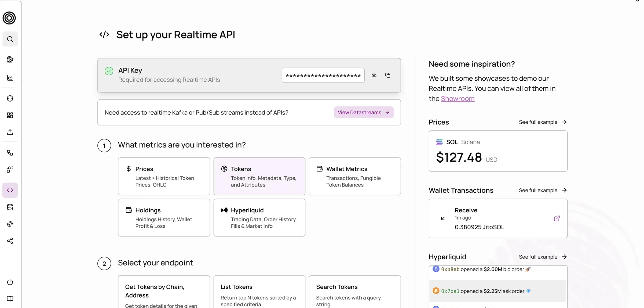Click the upload icon in the sidebar
The width and height of the screenshot is (644, 308).
pos(10,132)
